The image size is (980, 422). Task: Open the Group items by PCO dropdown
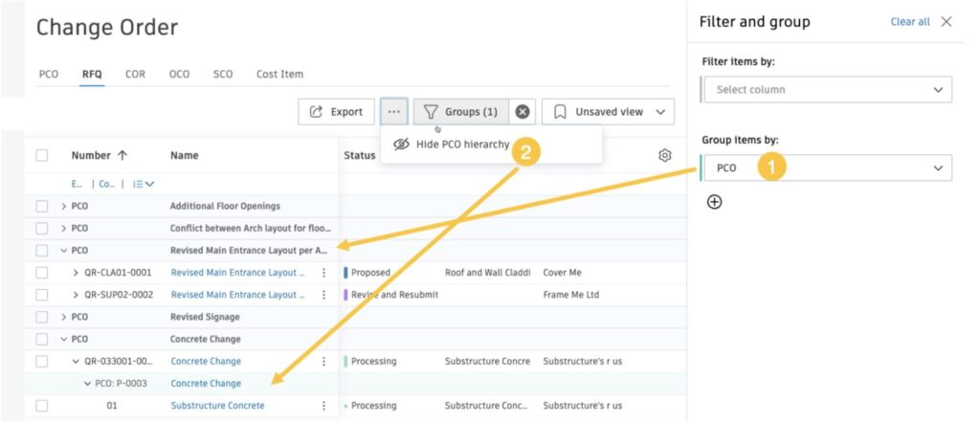tap(827, 168)
